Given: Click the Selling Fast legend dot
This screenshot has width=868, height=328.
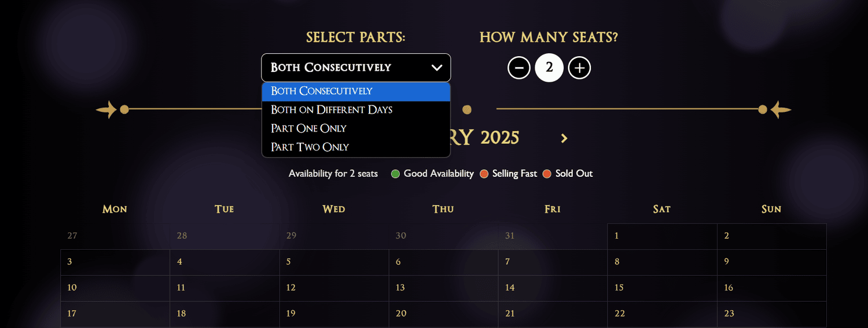Looking at the screenshot, I should coord(484,174).
